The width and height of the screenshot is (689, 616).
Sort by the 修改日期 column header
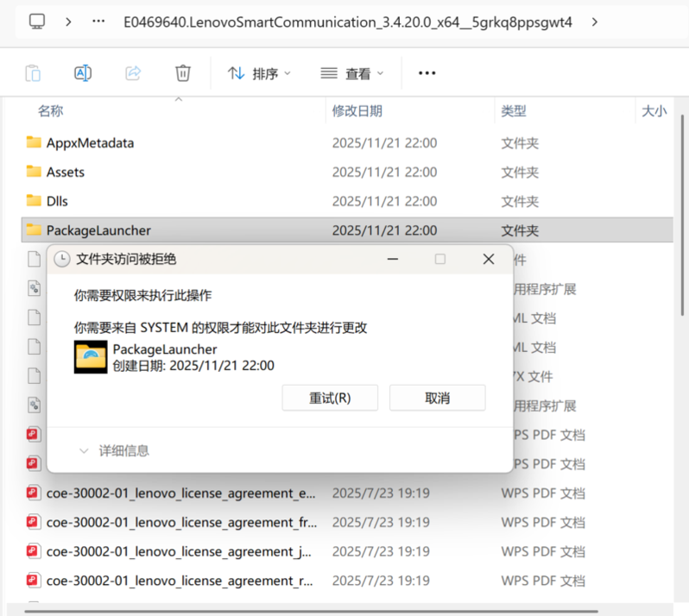pyautogui.click(x=357, y=110)
